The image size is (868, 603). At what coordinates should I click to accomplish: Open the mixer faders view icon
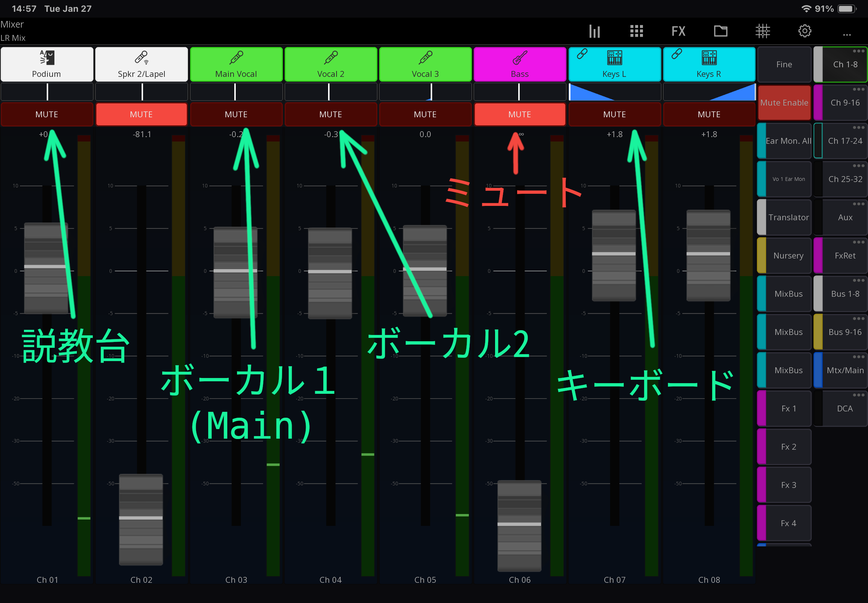[x=594, y=31]
